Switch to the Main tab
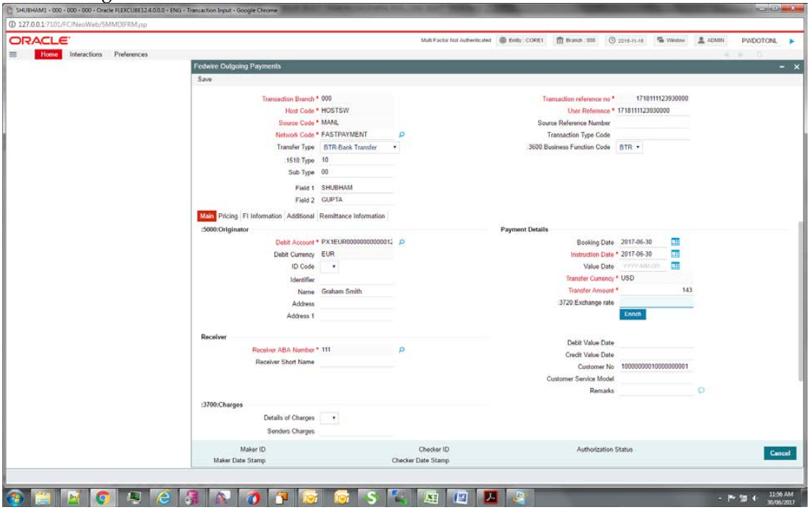This screenshot has height=510, width=812. click(x=206, y=217)
